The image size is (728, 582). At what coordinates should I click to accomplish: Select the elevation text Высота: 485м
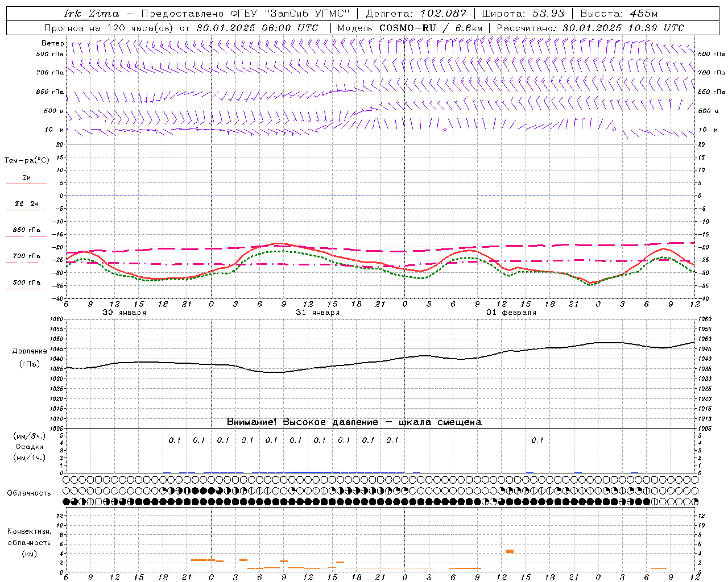(619, 14)
